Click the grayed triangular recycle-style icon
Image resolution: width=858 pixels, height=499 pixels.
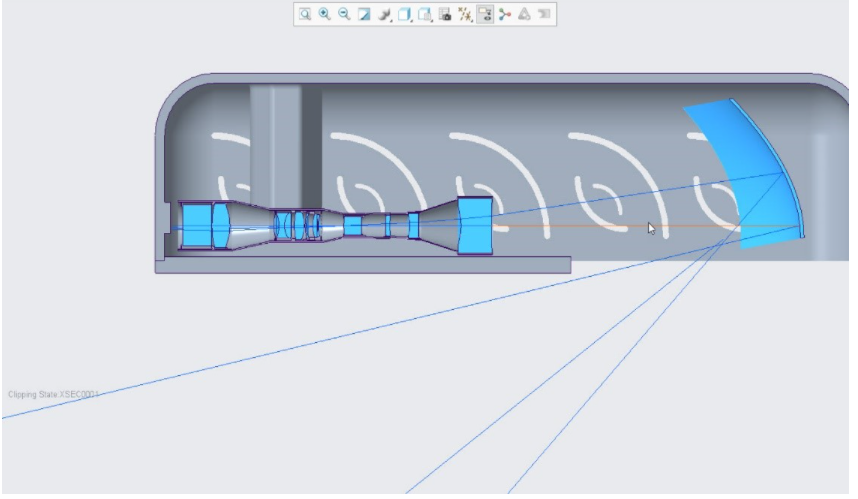click(x=524, y=14)
